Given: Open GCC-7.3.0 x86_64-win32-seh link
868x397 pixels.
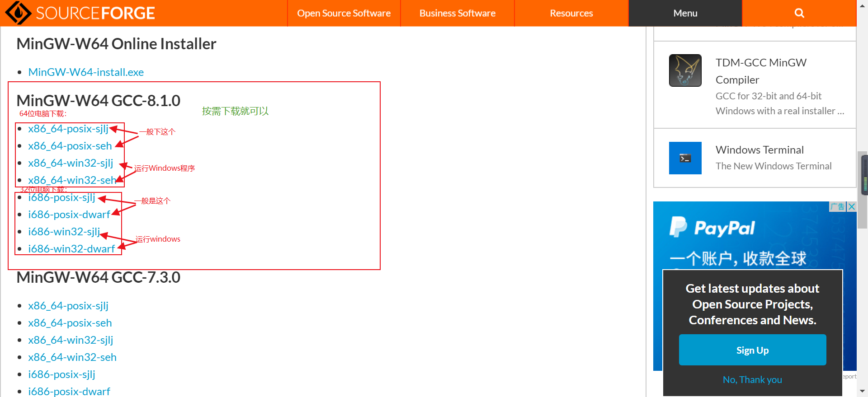Looking at the screenshot, I should pyautogui.click(x=72, y=357).
